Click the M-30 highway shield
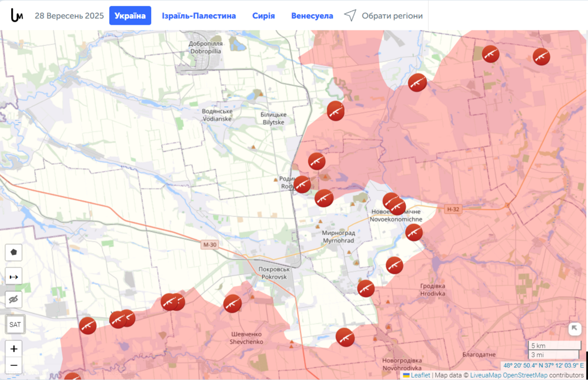The image size is (588, 380). tap(210, 245)
